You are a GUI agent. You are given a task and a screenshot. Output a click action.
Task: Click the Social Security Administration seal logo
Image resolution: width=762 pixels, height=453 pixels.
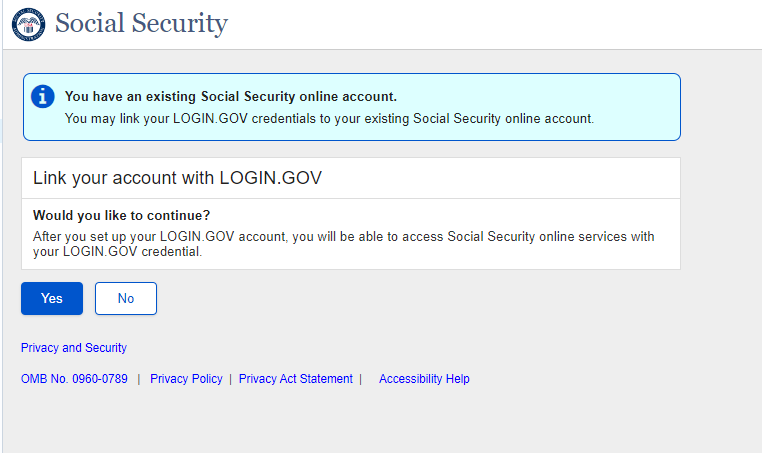[x=28, y=24]
